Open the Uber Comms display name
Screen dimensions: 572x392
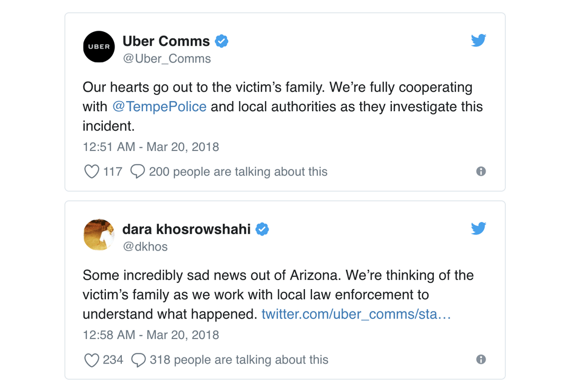pyautogui.click(x=166, y=41)
